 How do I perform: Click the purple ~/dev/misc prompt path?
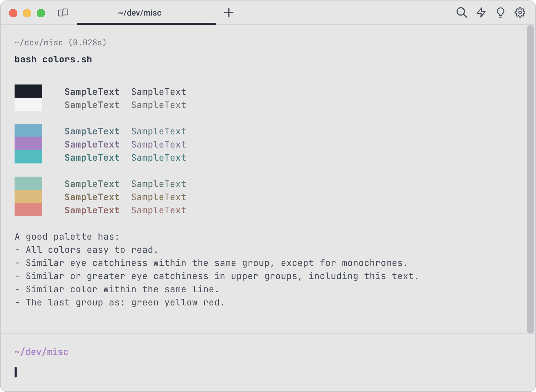[x=42, y=352]
